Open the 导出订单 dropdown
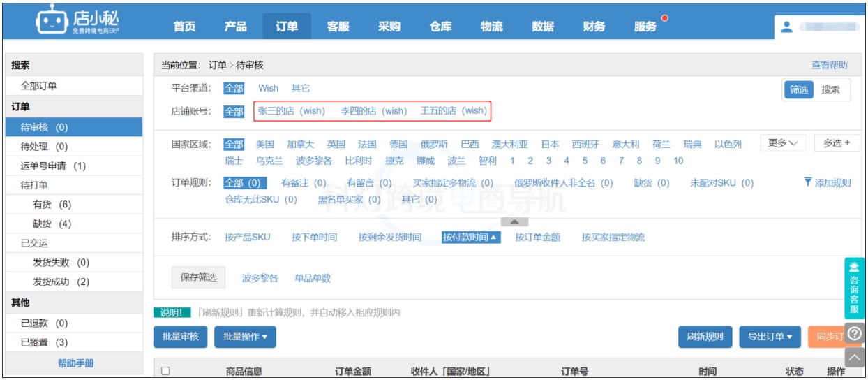This screenshot has height=380, width=868. [770, 337]
